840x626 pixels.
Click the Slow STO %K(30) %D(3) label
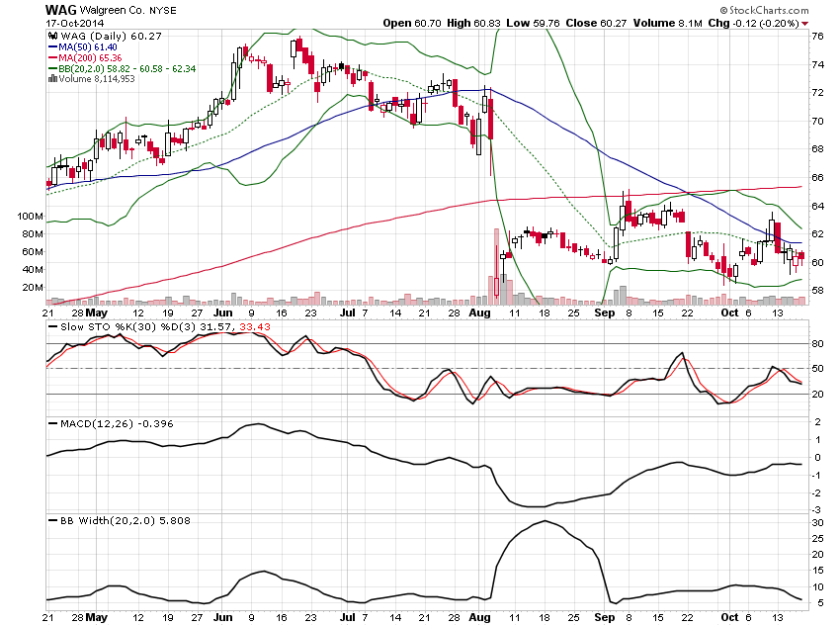coord(128,327)
